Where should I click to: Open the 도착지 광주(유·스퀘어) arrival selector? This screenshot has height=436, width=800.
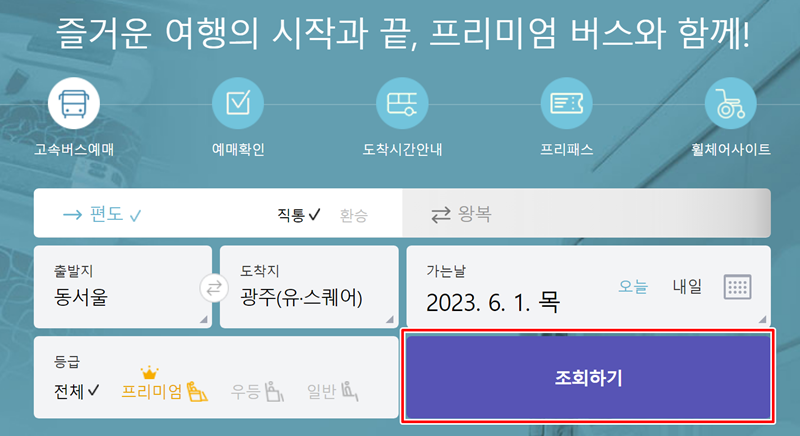click(x=309, y=287)
